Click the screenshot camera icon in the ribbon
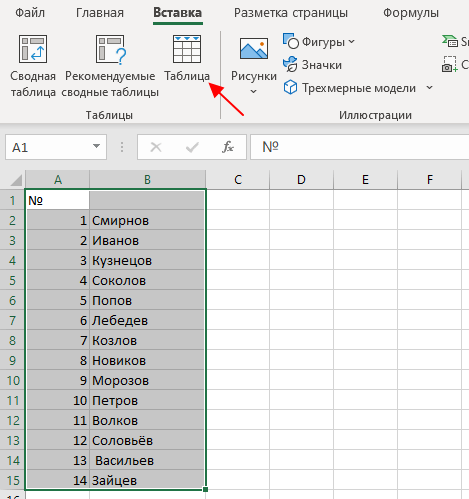This screenshot has width=469, height=499. click(449, 65)
